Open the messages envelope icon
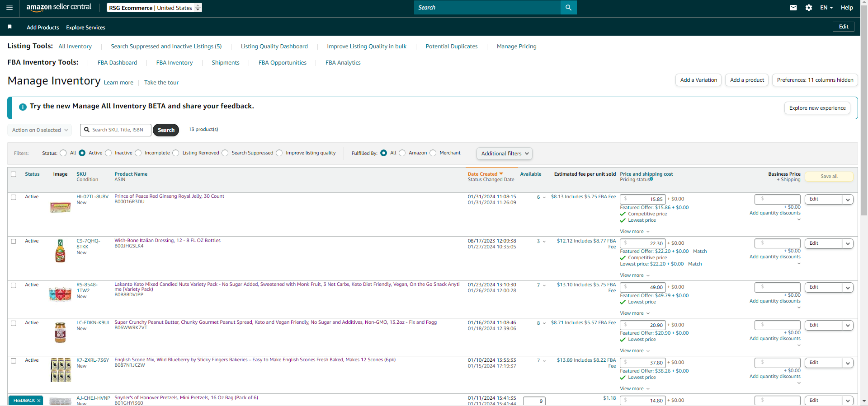 point(793,8)
